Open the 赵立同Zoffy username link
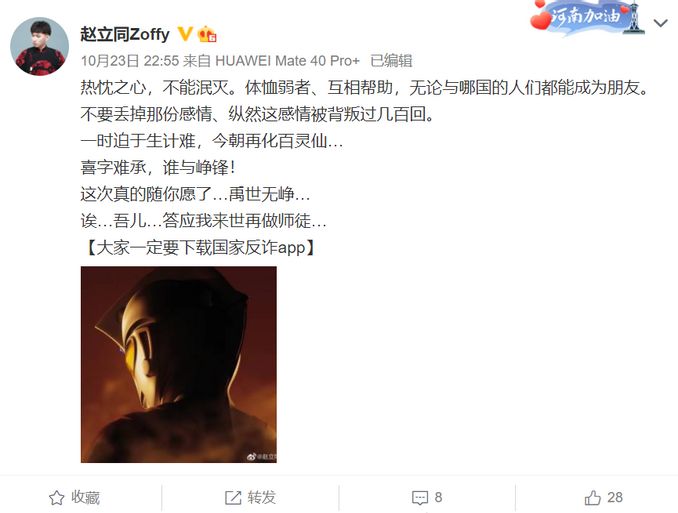Screen dimensions: 678x513 (125, 34)
